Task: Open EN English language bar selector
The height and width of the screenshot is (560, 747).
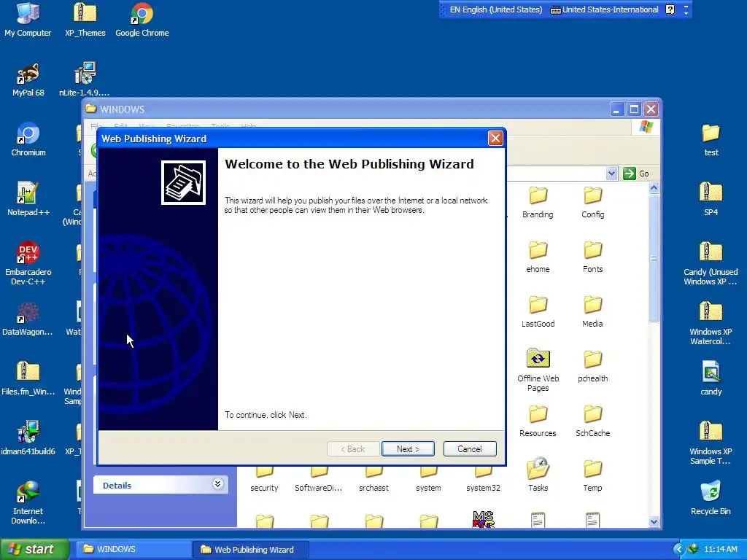Action: coord(495,9)
